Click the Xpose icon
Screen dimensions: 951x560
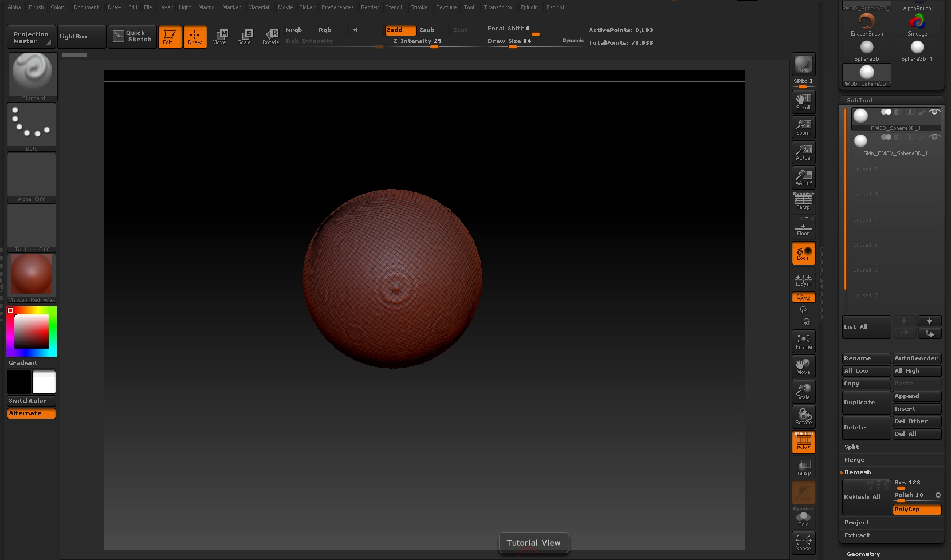(x=803, y=543)
